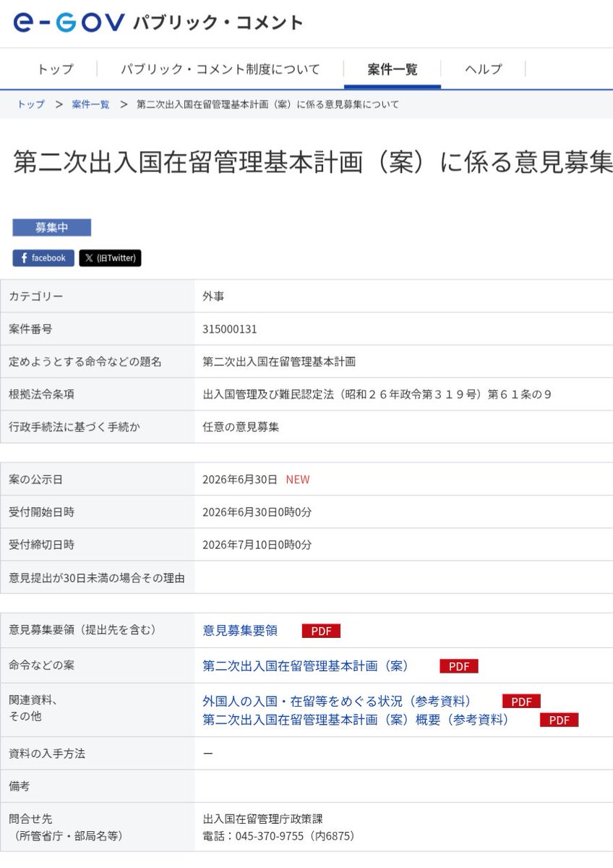The height and width of the screenshot is (868, 613).
Task: Go to トップ in the breadcrumb
Action: [x=31, y=104]
